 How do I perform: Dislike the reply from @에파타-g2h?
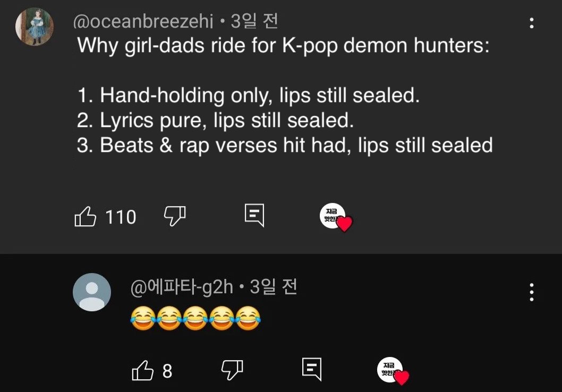[232, 370]
